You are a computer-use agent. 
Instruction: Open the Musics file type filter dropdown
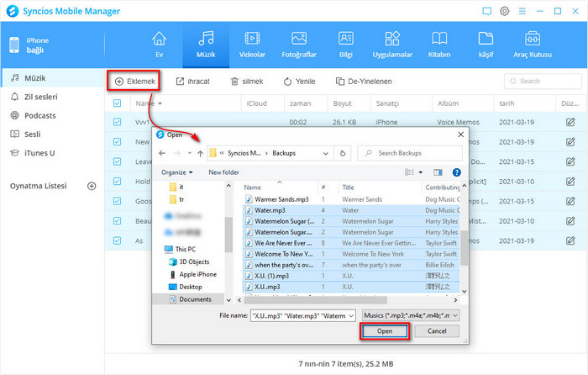click(411, 315)
